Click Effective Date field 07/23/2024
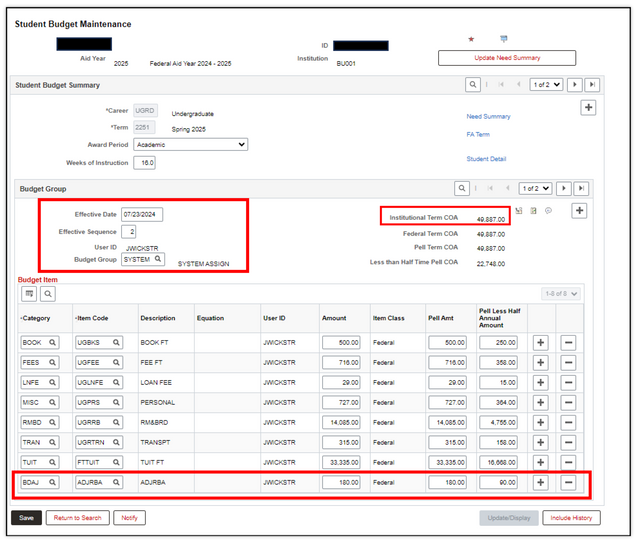 [142, 214]
